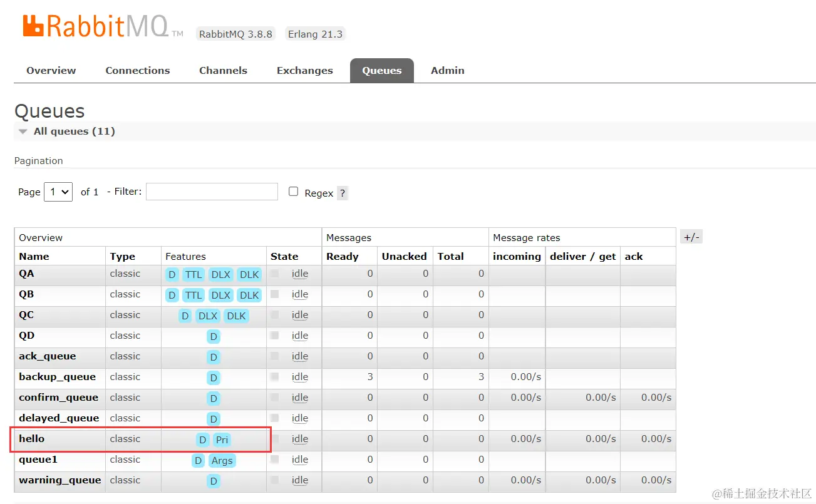Viewport: 816px width, 504px height.
Task: Sort by the Type column header
Action: (122, 256)
